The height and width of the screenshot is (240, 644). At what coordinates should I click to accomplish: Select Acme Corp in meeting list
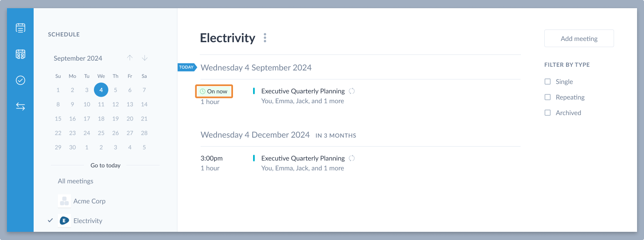point(89,201)
